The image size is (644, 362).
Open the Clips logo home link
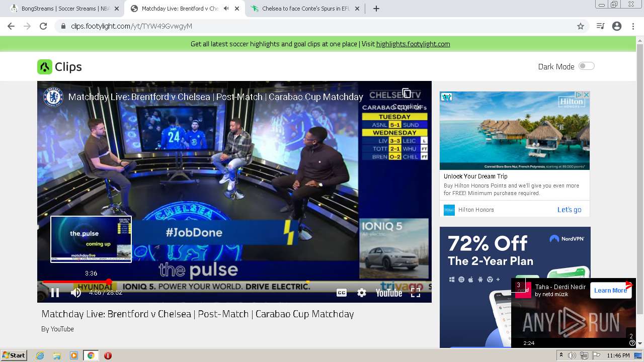pyautogui.click(x=59, y=67)
